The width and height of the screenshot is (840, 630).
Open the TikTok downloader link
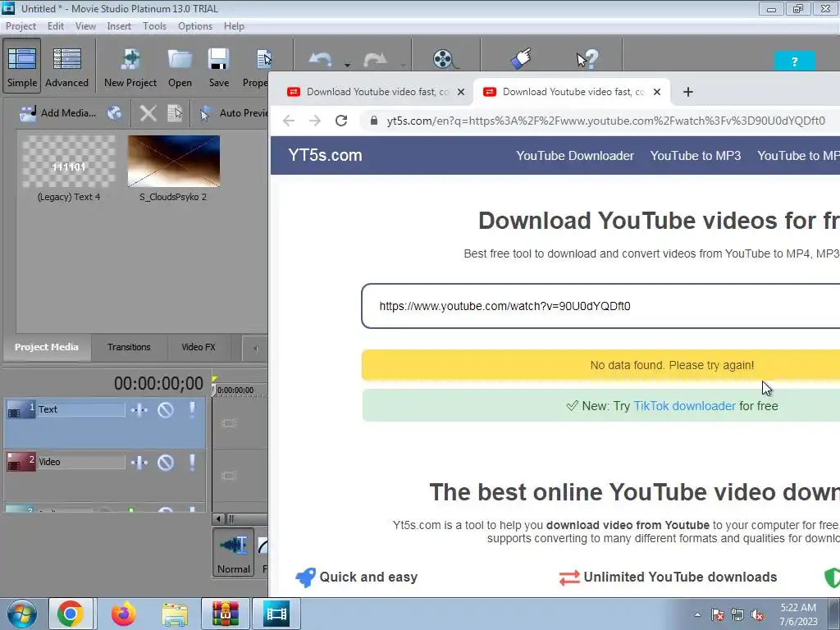(685, 406)
